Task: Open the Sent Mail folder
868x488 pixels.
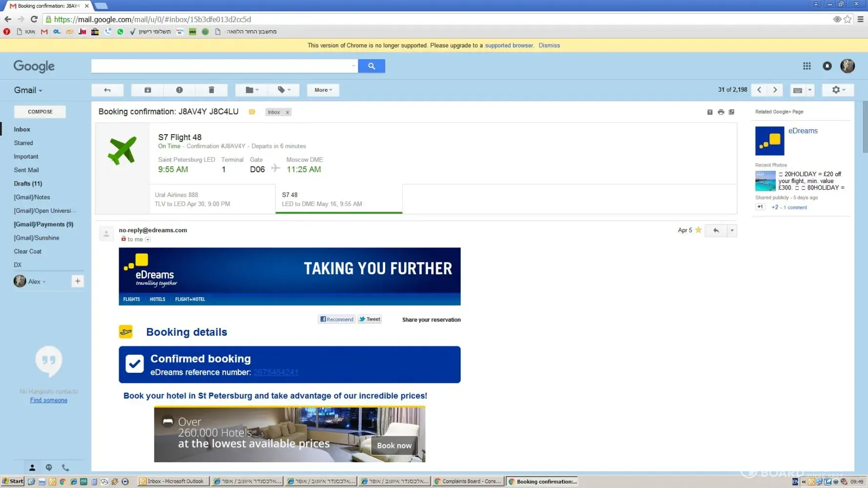Action: point(26,170)
